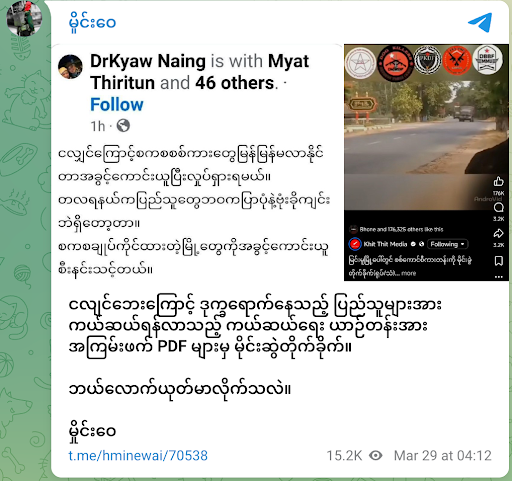Click the like thumbs-up icon on video
512x481 pixels.
pyautogui.click(x=498, y=182)
